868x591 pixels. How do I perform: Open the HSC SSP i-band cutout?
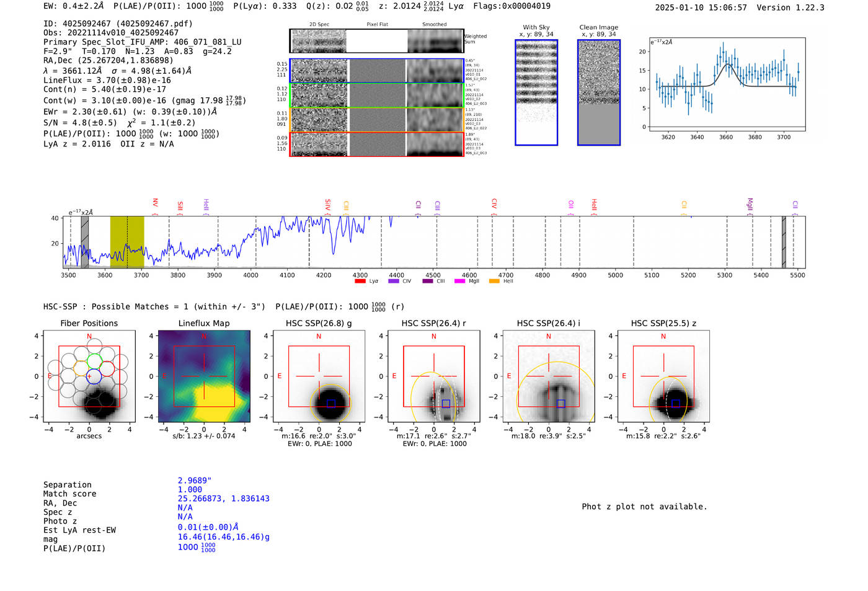click(549, 376)
